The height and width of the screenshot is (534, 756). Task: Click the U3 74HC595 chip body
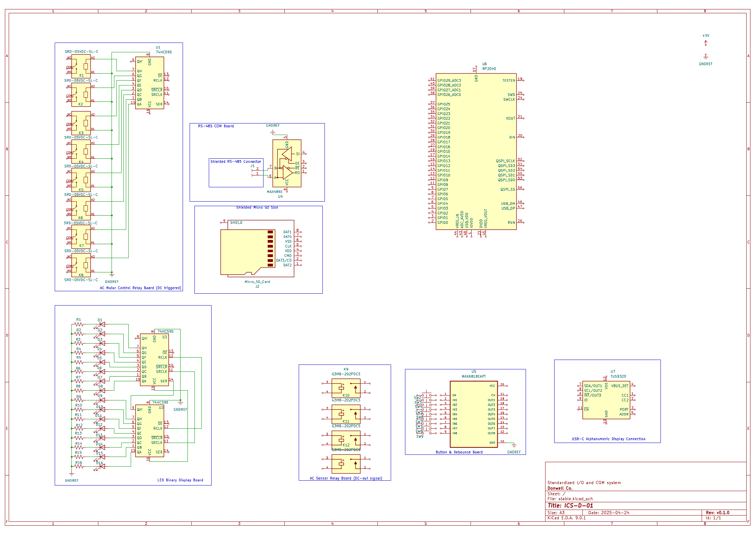(154, 360)
